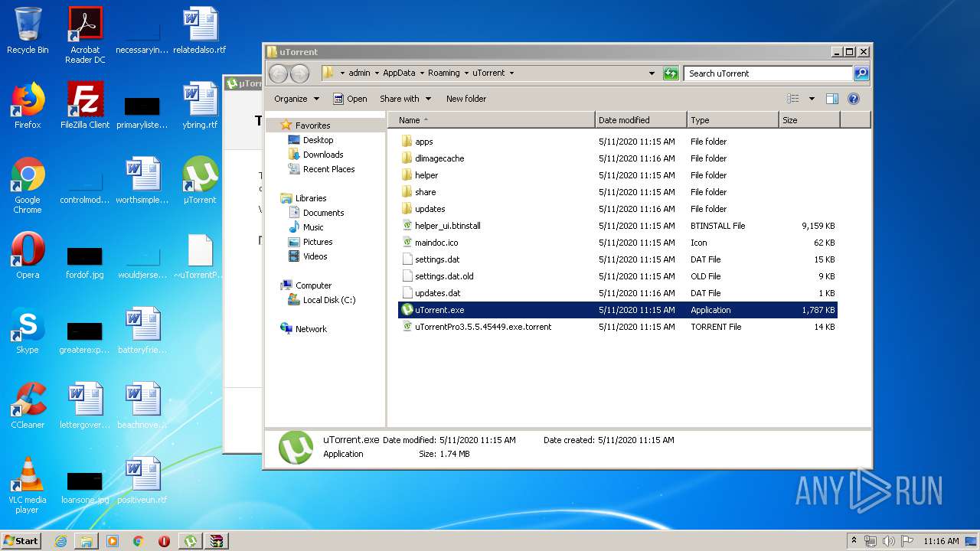Select Libraries in navigation pane

311,198
